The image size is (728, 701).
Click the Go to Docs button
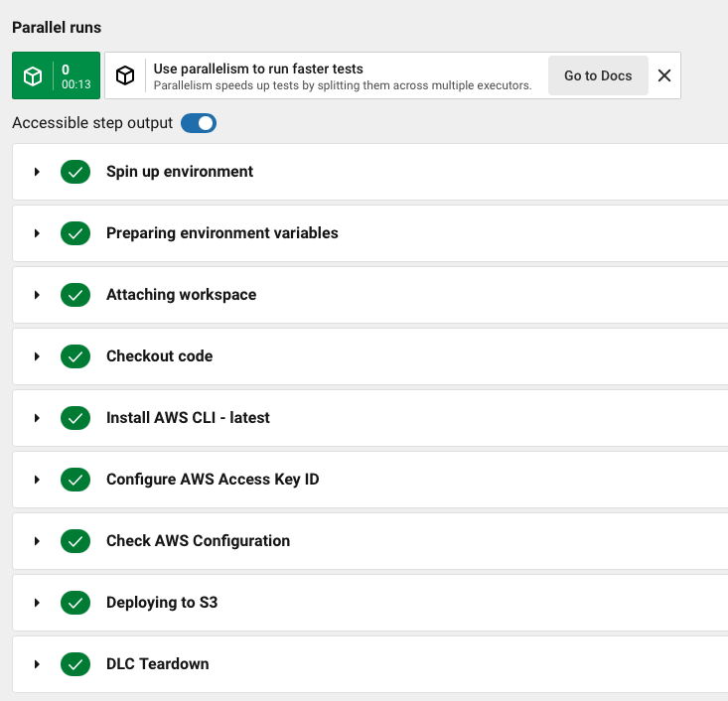tap(598, 75)
